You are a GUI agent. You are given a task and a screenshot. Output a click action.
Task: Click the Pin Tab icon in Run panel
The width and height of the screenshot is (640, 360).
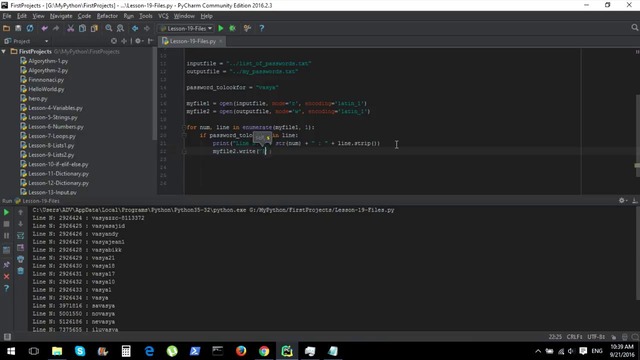(6, 265)
